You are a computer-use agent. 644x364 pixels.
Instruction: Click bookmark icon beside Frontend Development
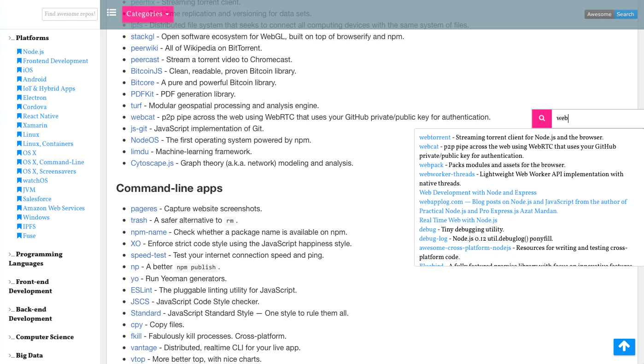[x=19, y=61]
